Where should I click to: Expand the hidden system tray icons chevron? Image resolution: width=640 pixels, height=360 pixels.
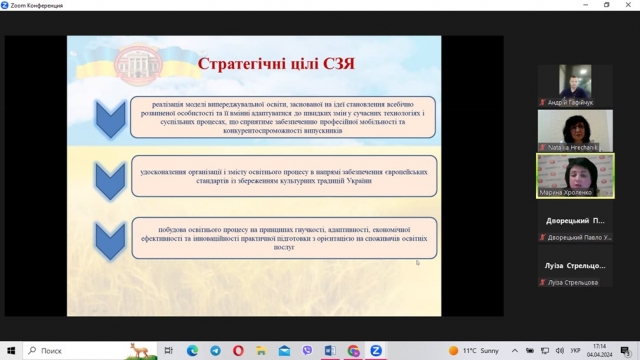pos(515,351)
